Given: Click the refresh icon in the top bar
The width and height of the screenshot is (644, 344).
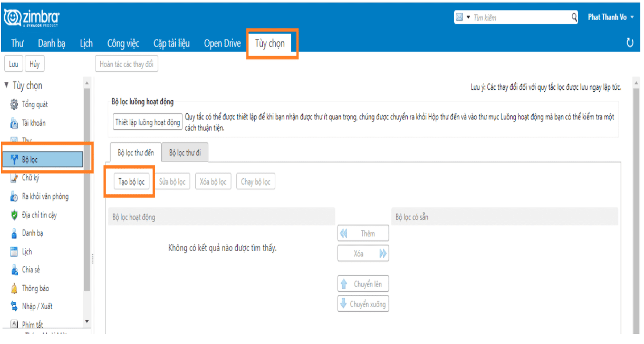Looking at the screenshot, I should click(630, 43).
